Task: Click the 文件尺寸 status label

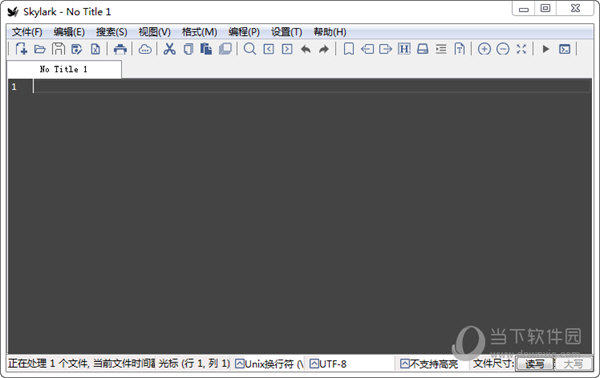Action: click(x=493, y=363)
